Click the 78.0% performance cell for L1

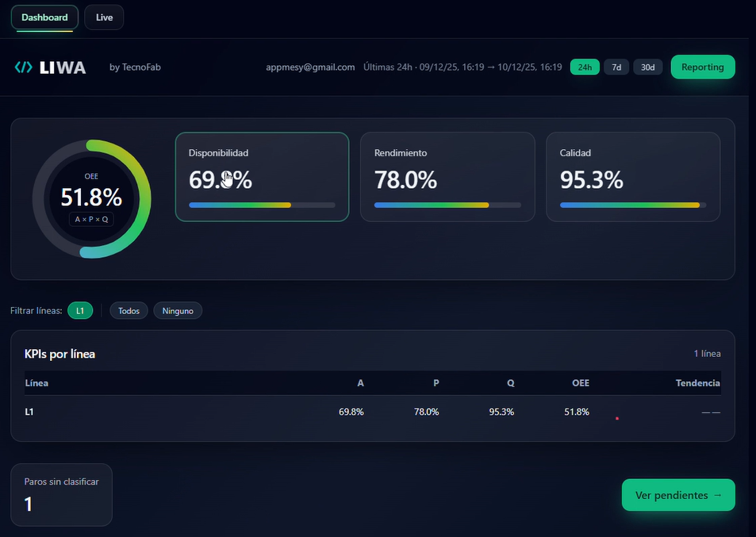click(x=426, y=412)
